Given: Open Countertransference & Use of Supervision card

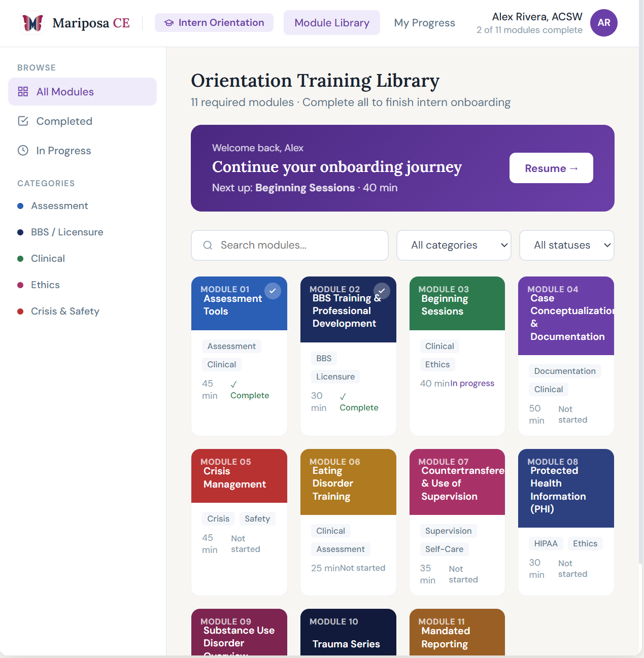Looking at the screenshot, I should click(457, 522).
